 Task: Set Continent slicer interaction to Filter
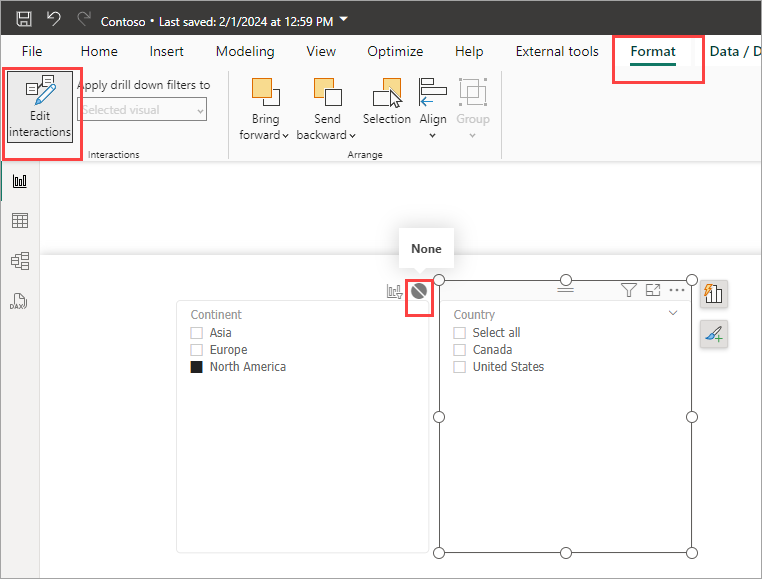coord(394,291)
